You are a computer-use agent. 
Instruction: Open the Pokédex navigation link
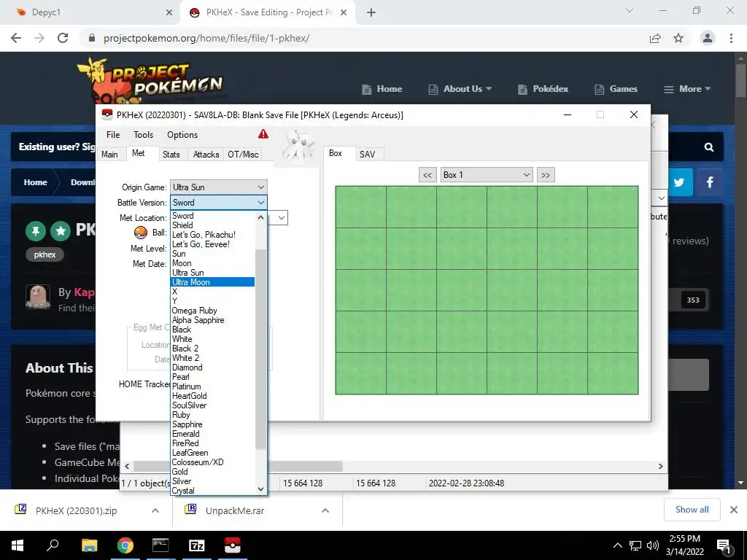pyautogui.click(x=543, y=89)
